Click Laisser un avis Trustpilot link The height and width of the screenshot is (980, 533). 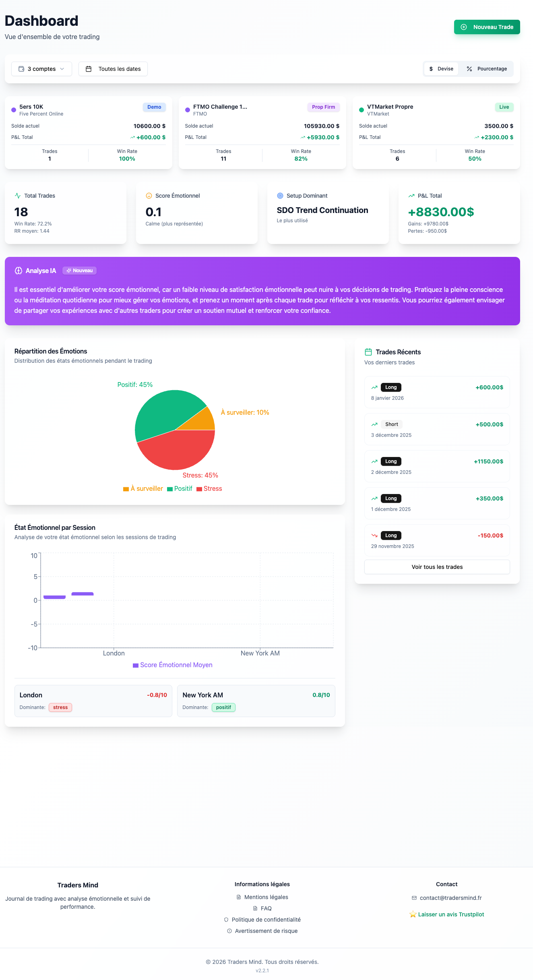coord(447,914)
